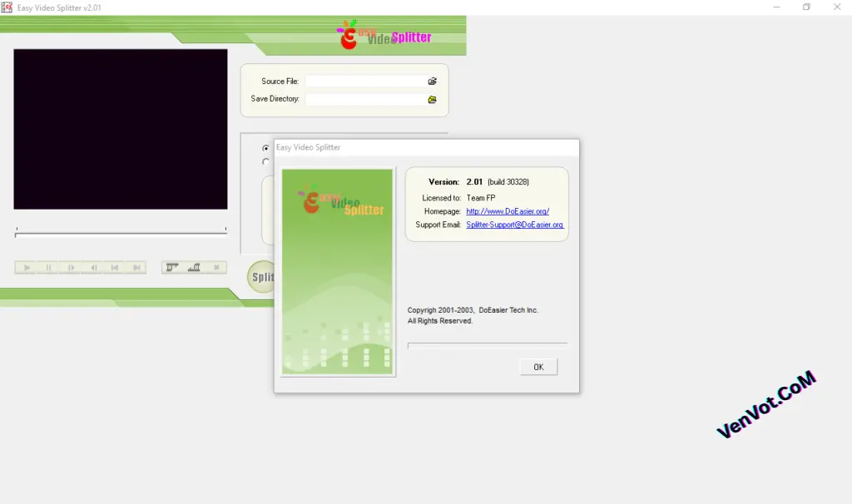Screen dimensions: 852x504
Task: Click the Save Directory input field
Action: (x=366, y=100)
